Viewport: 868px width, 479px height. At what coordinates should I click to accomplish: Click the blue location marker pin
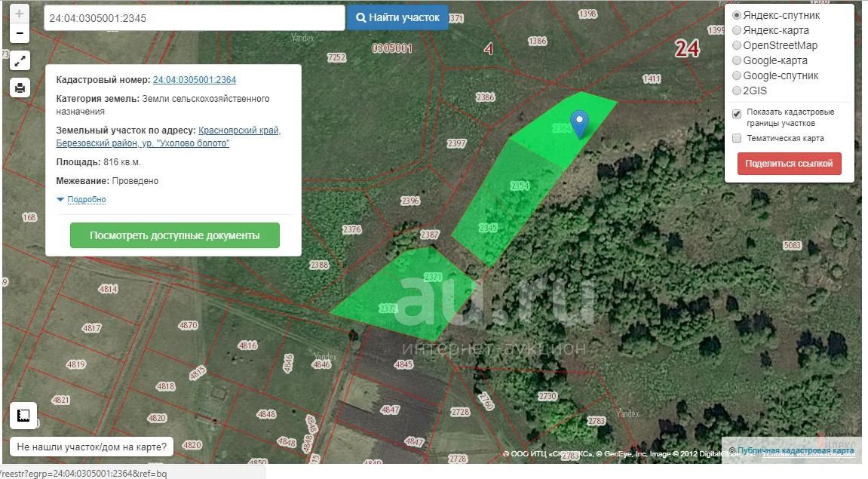click(x=578, y=123)
